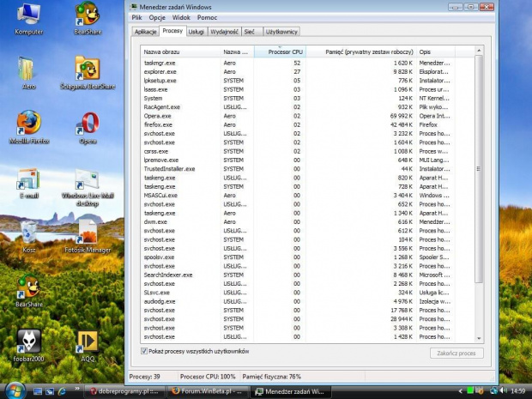Viewport: 532px width, 399px height.
Task: Select the lsass.exe process row
Action: coord(307,89)
